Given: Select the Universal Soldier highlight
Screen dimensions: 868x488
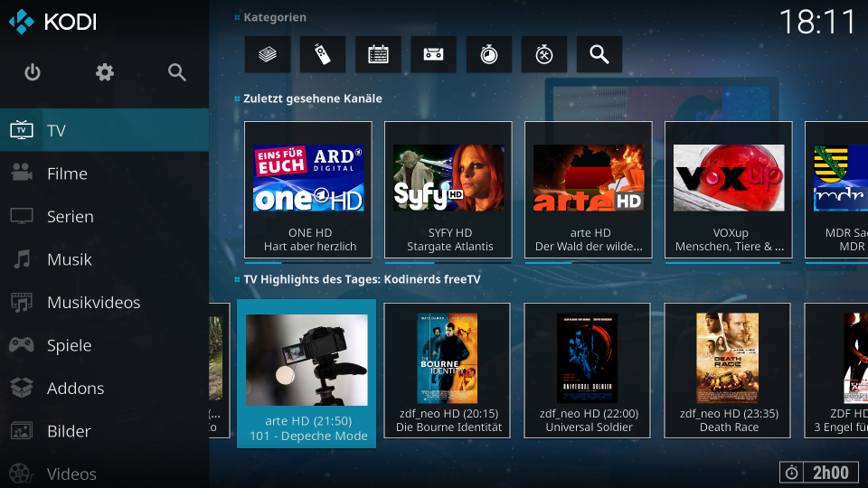Looking at the screenshot, I should pos(588,371).
